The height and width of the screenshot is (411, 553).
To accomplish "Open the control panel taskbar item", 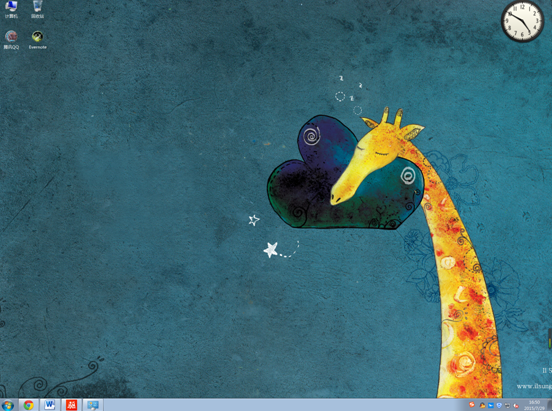I will [93, 405].
